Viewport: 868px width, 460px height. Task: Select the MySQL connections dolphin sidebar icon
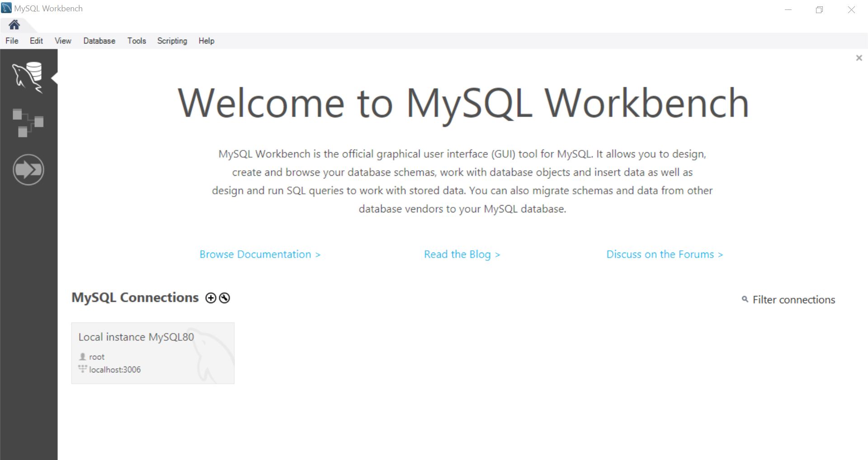pyautogui.click(x=28, y=78)
